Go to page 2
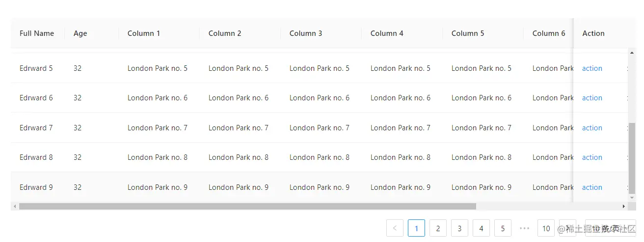644x242 pixels. tap(438, 228)
